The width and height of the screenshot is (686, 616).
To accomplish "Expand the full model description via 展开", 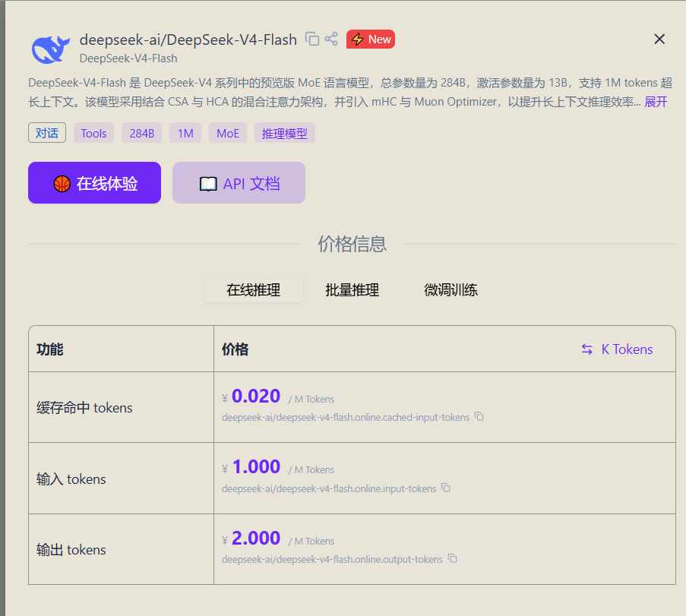I will point(656,102).
